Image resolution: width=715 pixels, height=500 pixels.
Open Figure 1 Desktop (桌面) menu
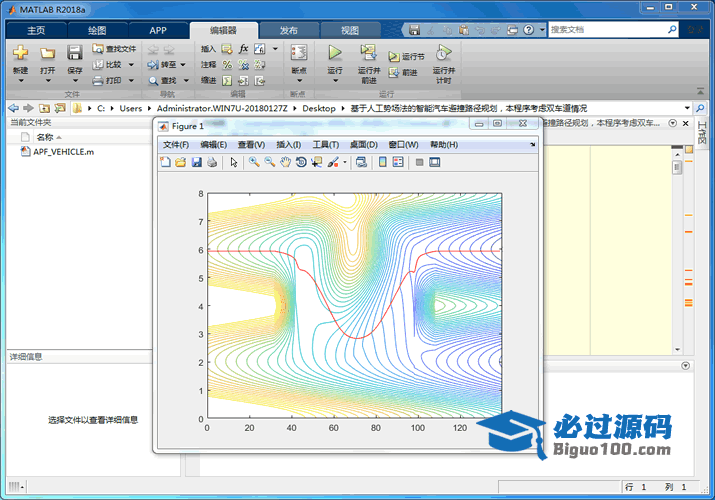click(x=363, y=144)
